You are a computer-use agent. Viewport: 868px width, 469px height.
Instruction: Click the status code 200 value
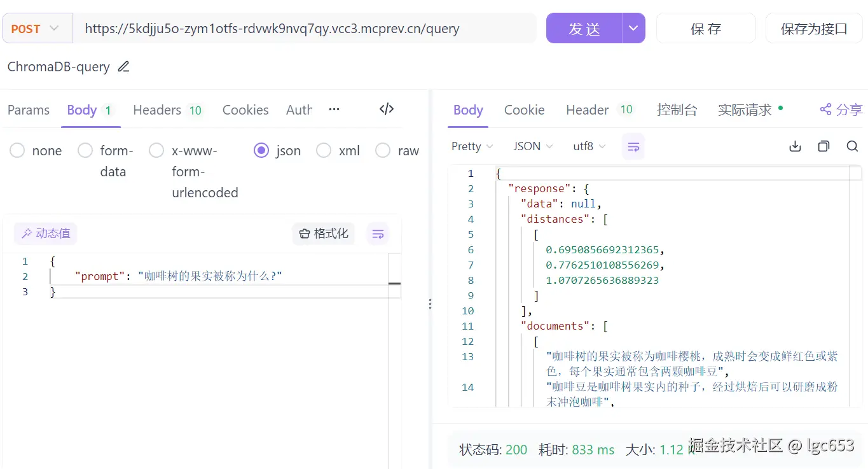pyautogui.click(x=516, y=450)
